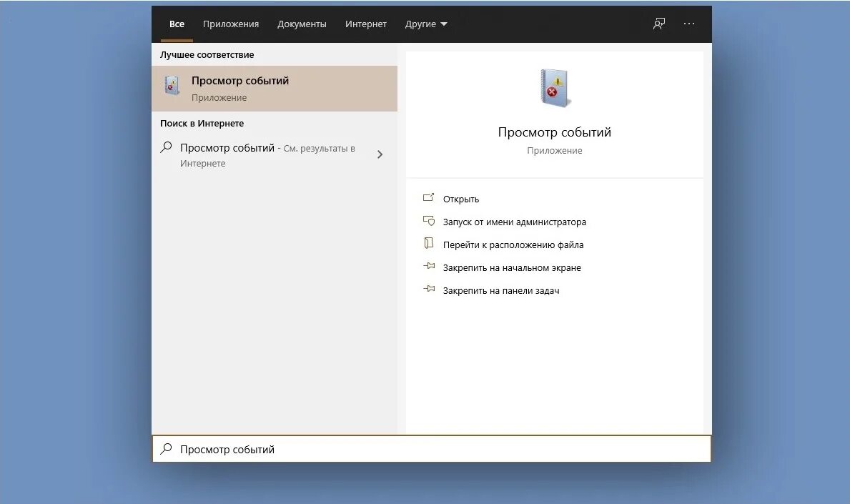Select Перейти к расположению файла

[513, 245]
